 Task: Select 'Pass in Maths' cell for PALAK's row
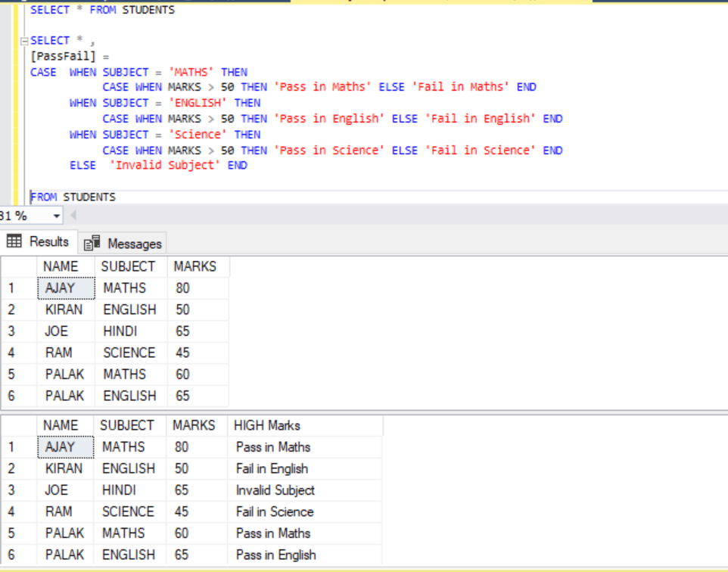[x=305, y=533]
